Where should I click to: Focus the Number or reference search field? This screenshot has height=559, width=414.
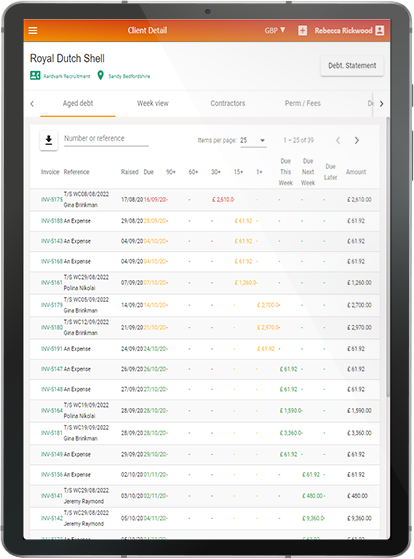[x=106, y=139]
